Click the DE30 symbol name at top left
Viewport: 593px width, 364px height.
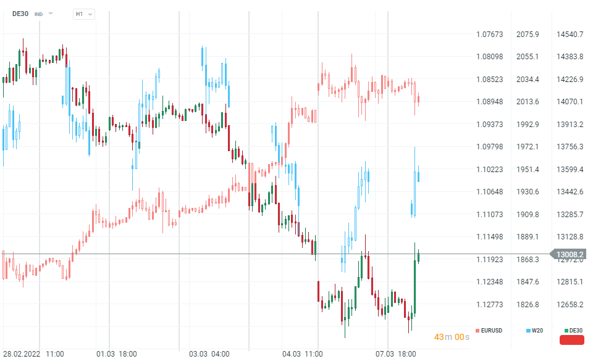pyautogui.click(x=20, y=14)
